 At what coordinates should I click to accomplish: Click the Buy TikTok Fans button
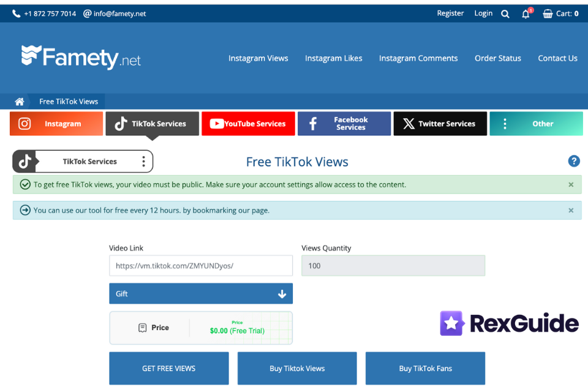pyautogui.click(x=425, y=369)
